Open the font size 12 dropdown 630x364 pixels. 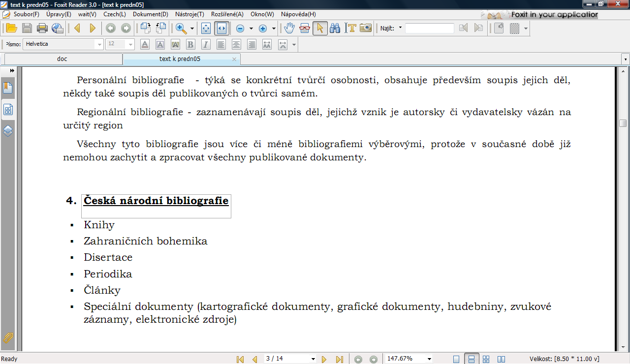pos(130,44)
